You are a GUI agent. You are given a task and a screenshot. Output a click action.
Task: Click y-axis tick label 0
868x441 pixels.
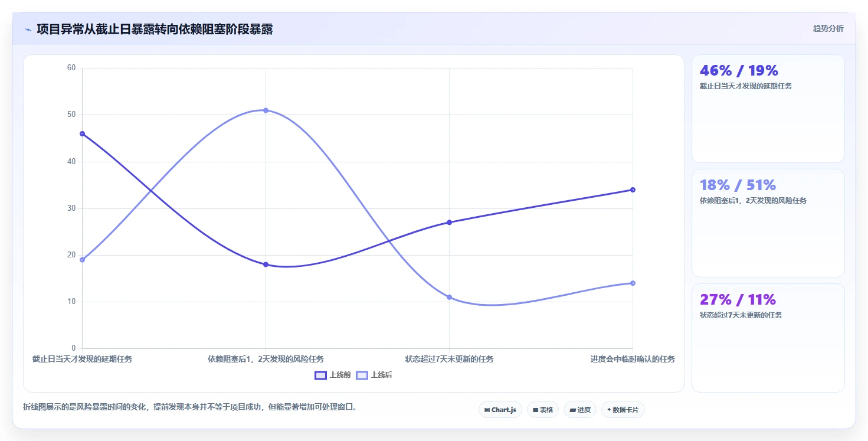pyautogui.click(x=74, y=348)
